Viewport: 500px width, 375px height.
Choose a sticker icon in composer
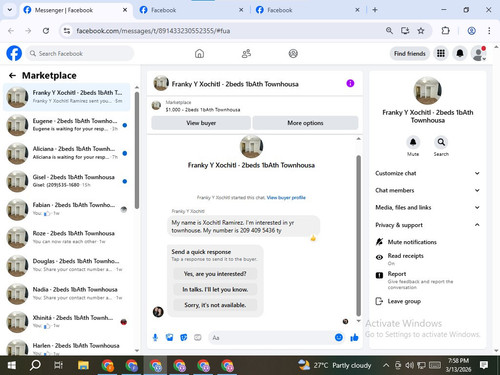coord(184,338)
